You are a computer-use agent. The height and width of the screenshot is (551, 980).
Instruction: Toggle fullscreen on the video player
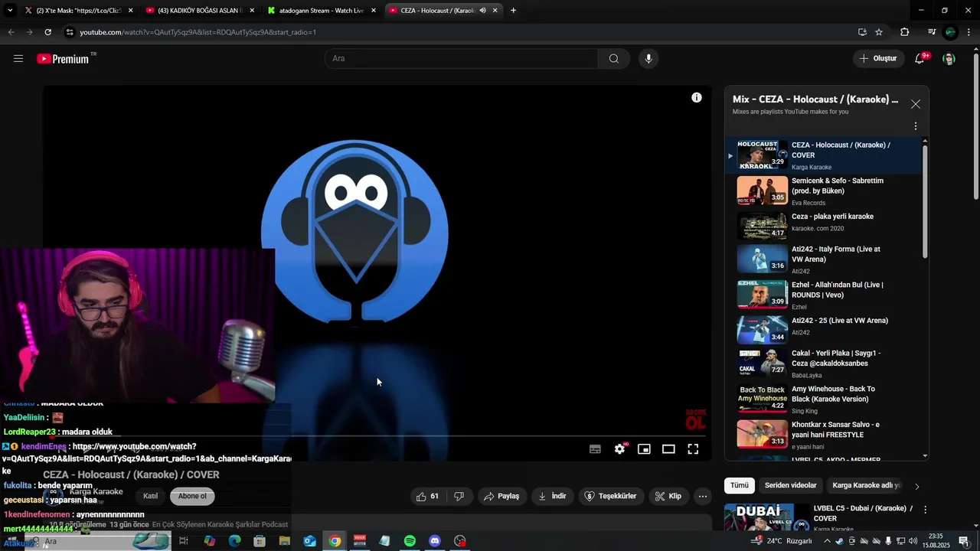[693, 449]
